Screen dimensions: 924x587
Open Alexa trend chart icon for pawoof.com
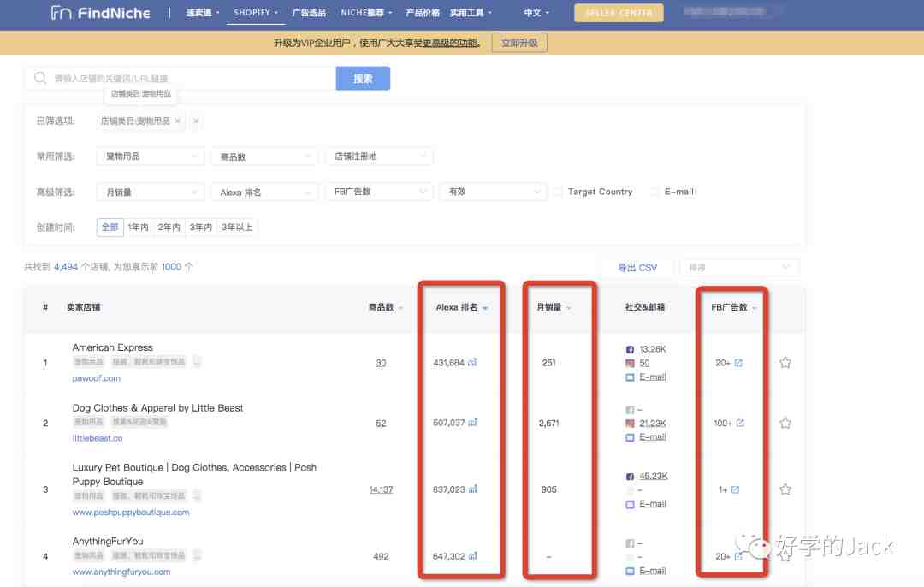click(x=472, y=363)
